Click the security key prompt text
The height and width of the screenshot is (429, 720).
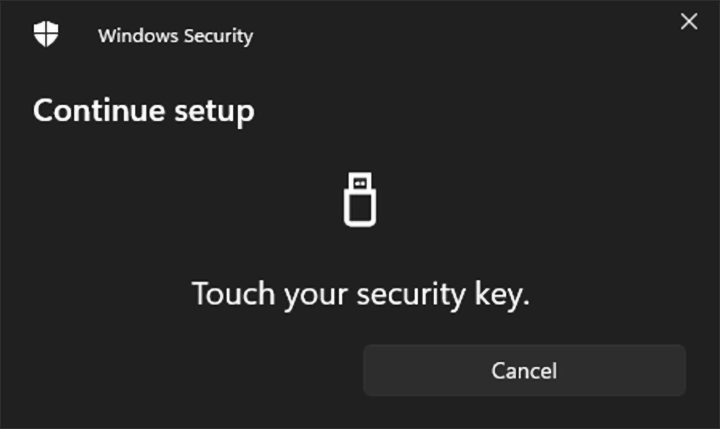(x=360, y=295)
